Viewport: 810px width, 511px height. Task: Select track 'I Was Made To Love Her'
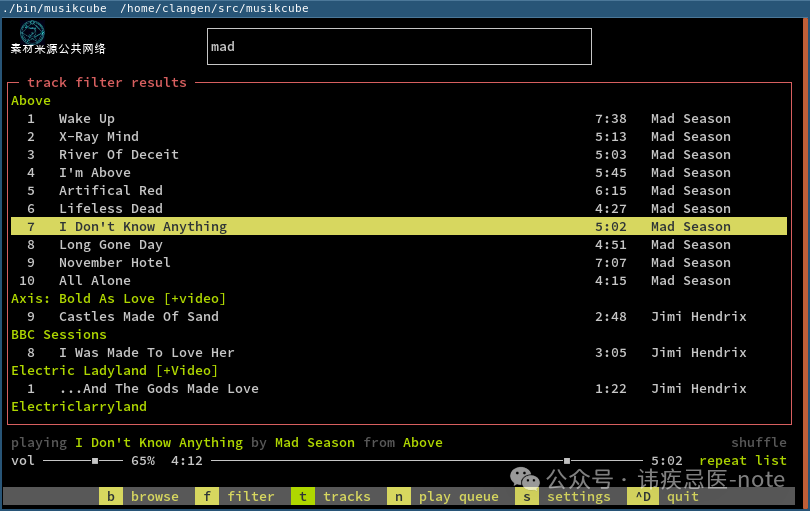[399, 353]
